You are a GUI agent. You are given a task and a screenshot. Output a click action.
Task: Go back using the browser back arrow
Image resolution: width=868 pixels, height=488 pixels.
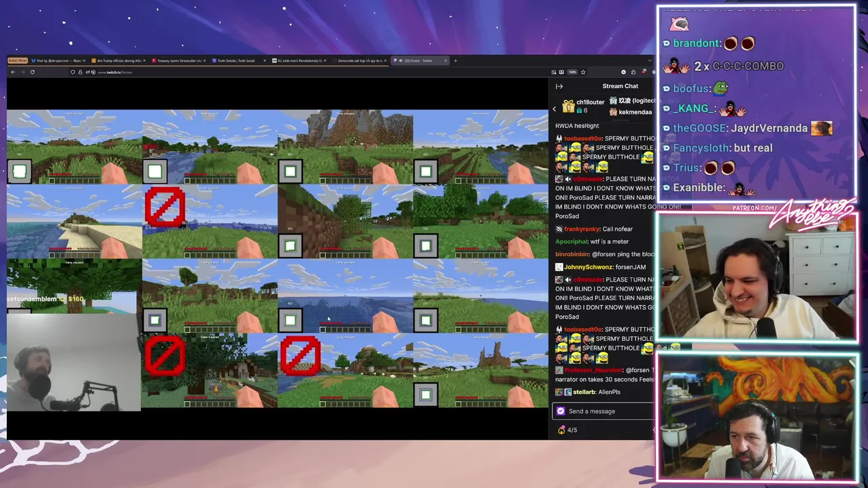(12, 72)
